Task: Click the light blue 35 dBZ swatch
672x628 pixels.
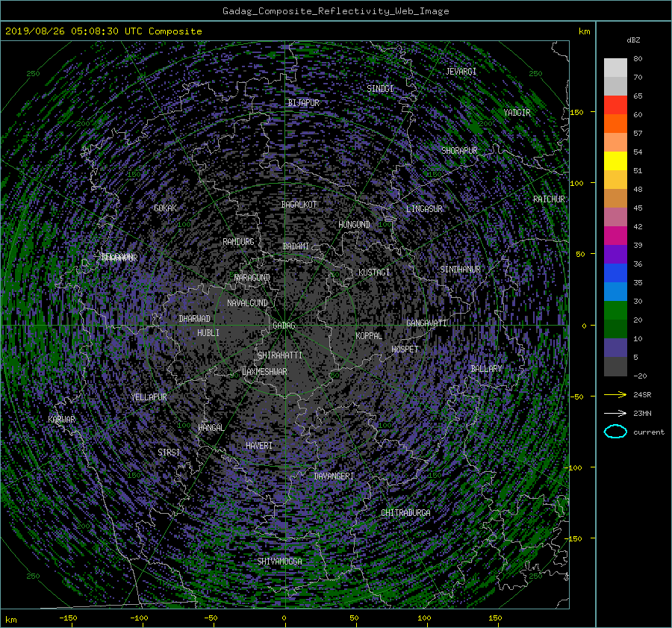Action: [x=615, y=291]
